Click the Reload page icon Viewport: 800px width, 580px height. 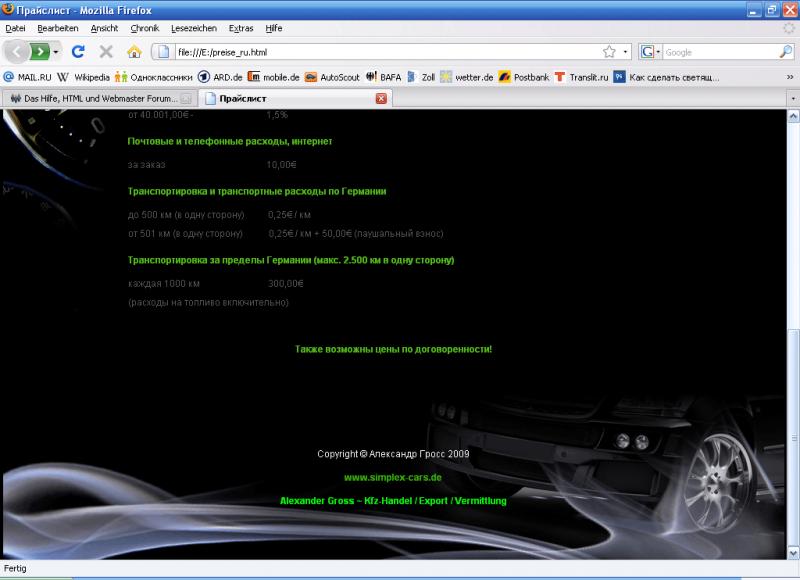pos(78,52)
